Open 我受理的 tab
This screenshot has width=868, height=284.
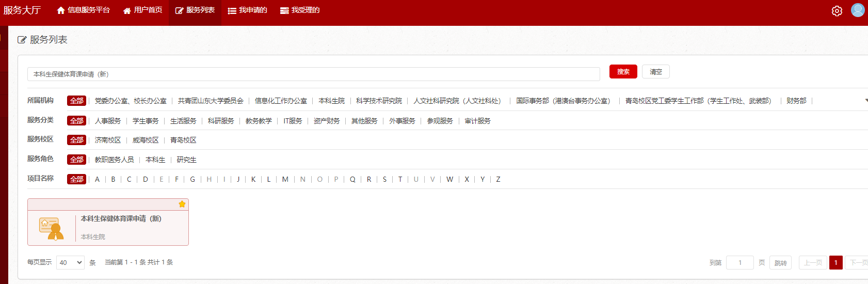(x=300, y=10)
